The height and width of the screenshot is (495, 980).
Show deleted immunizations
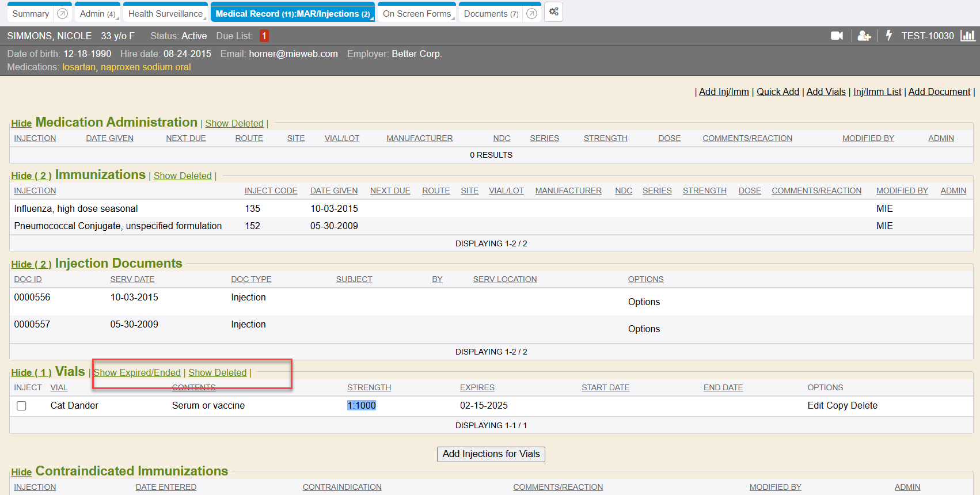tap(183, 176)
